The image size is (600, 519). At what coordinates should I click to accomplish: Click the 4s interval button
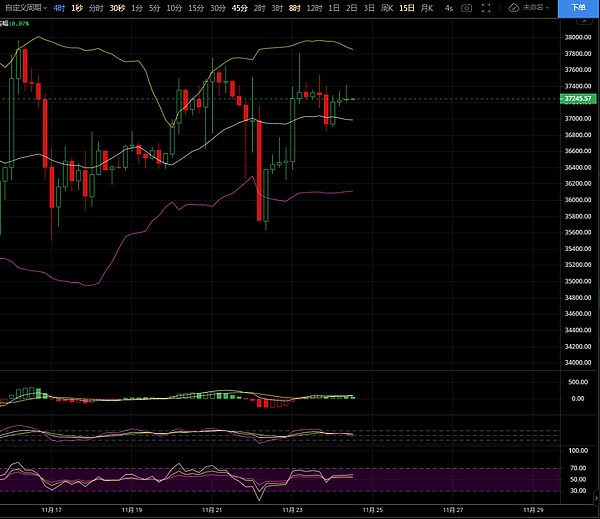coord(449,8)
